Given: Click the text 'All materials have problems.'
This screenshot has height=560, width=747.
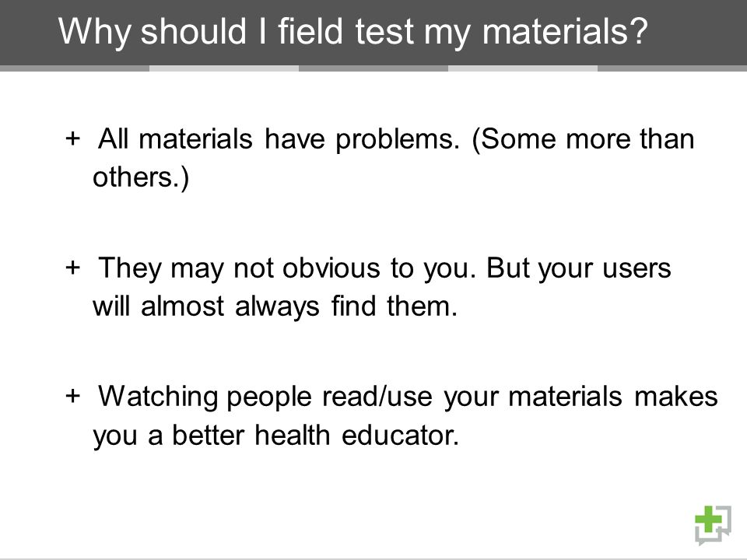Looking at the screenshot, I should tap(279, 139).
